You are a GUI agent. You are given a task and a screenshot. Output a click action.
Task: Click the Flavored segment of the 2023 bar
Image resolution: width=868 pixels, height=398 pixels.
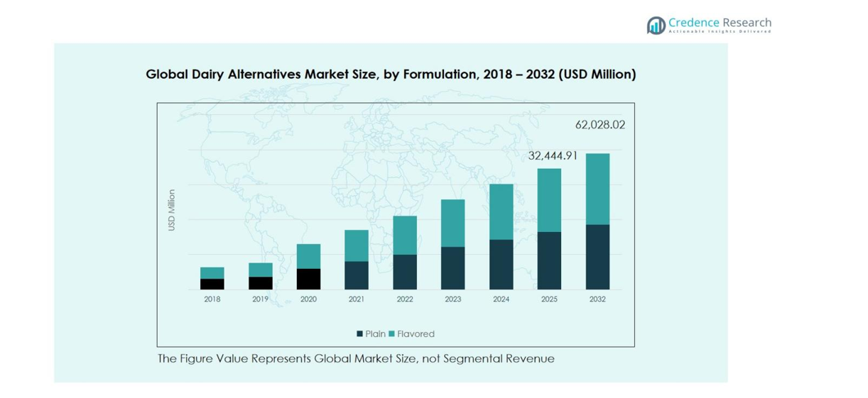452,223
